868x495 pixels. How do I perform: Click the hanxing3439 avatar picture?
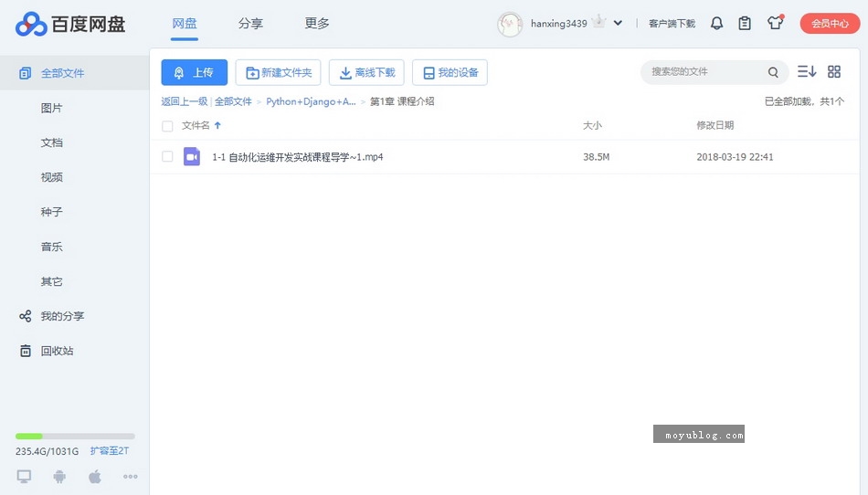tap(509, 24)
